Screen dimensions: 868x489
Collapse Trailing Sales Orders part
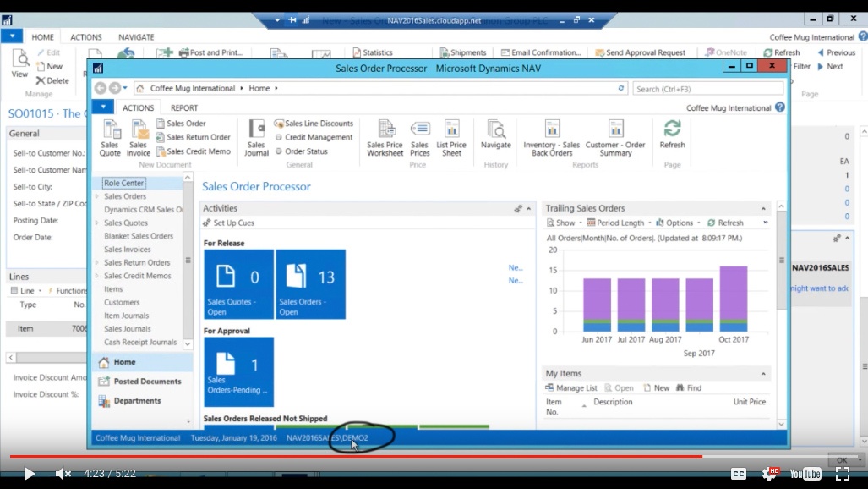point(763,208)
